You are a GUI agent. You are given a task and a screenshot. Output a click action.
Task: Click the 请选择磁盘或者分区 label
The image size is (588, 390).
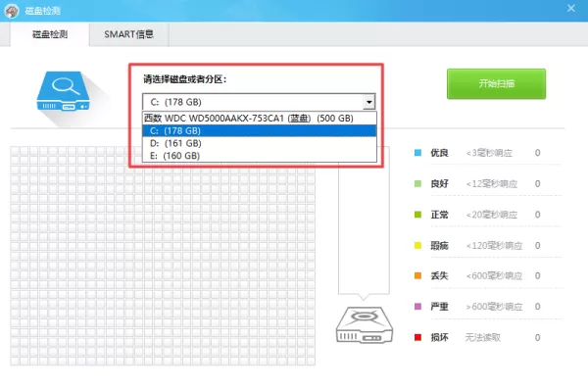(185, 79)
